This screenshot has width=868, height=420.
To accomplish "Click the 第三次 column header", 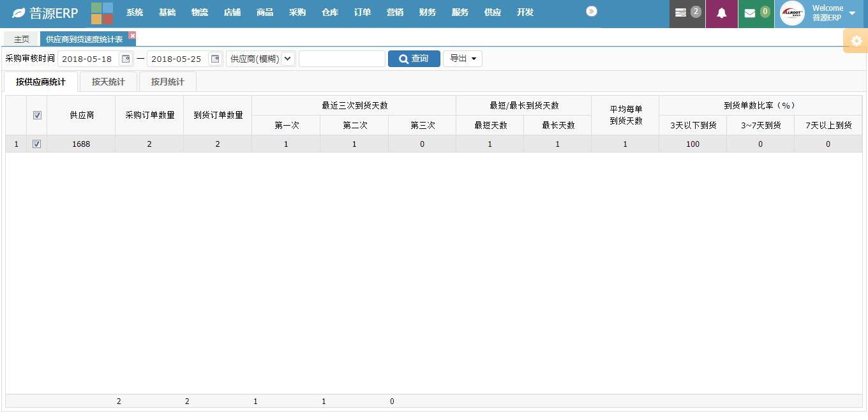I will click(423, 125).
